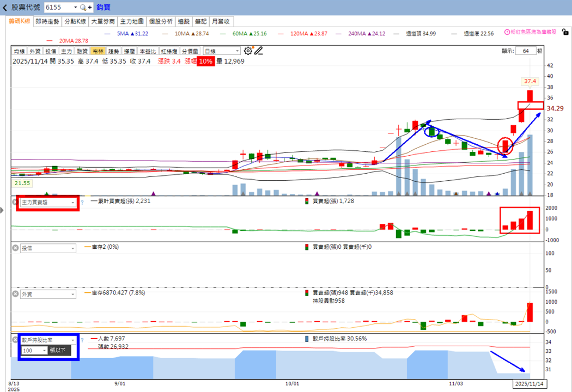The width and height of the screenshot is (572, 392).
Task: Open the 日線 timeframe dropdown
Action: click(221, 51)
